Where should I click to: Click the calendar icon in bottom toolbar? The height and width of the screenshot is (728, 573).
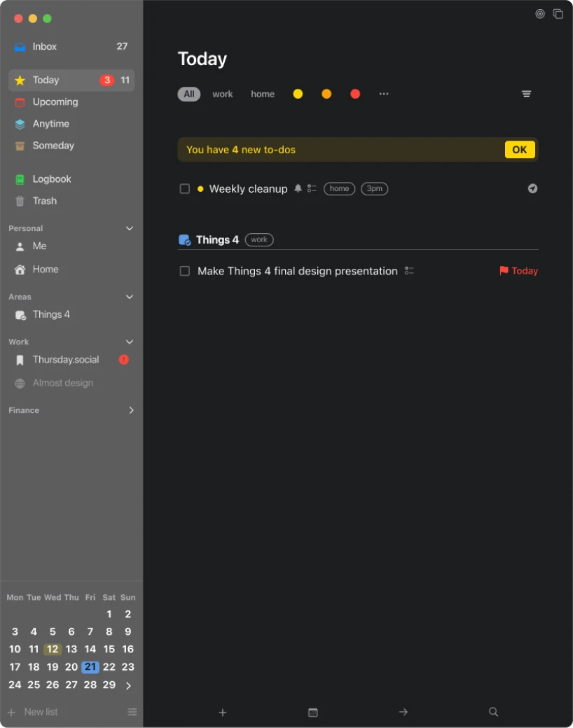312,712
